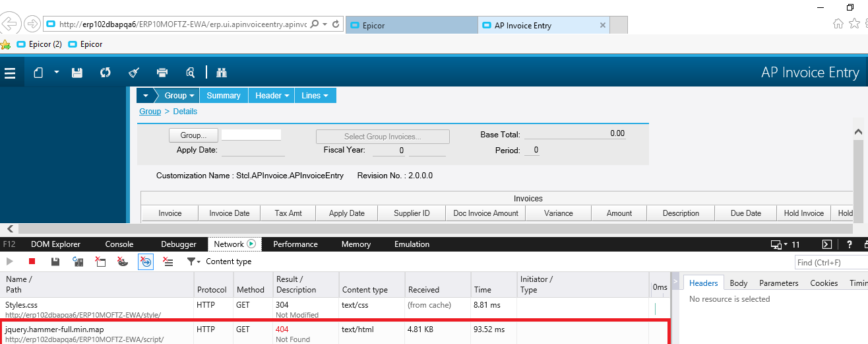The height and width of the screenshot is (344, 868).
Task: Click the New document icon
Action: [x=38, y=73]
